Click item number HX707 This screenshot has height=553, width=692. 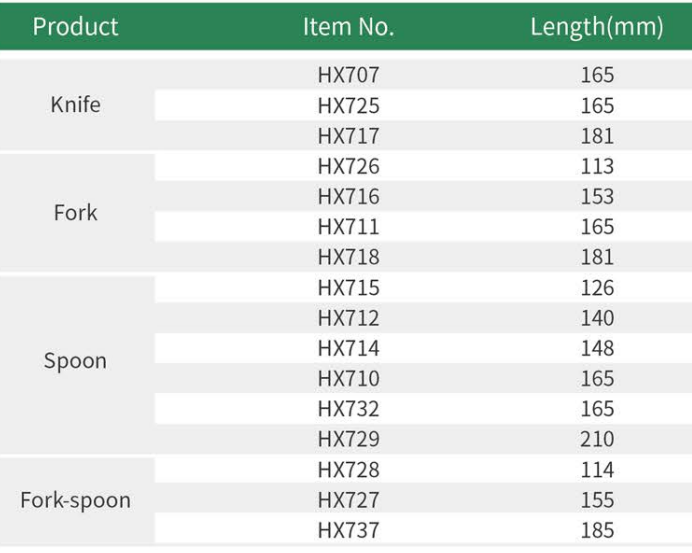point(348,75)
